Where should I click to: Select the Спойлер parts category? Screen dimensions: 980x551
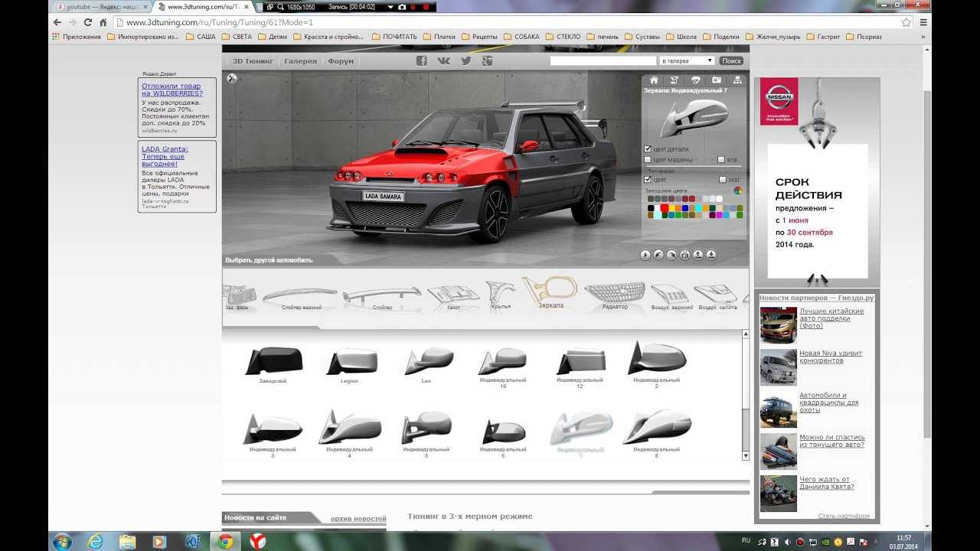pos(382,298)
